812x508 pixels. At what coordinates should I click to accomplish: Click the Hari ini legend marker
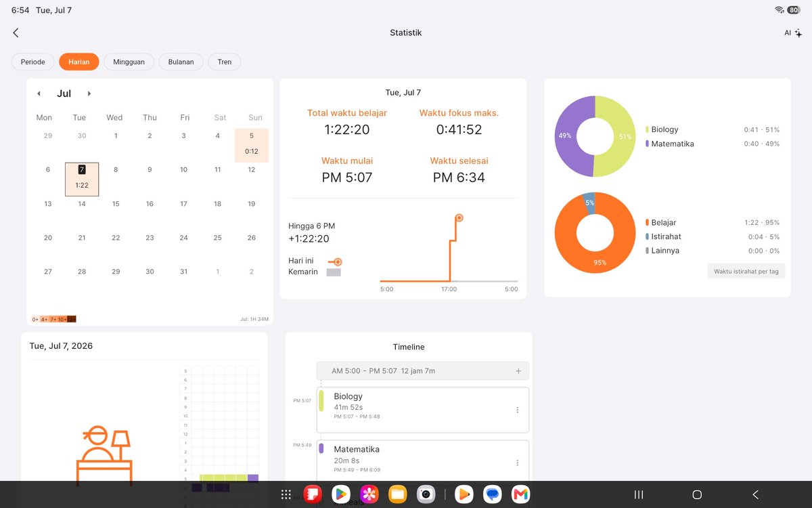(x=334, y=261)
